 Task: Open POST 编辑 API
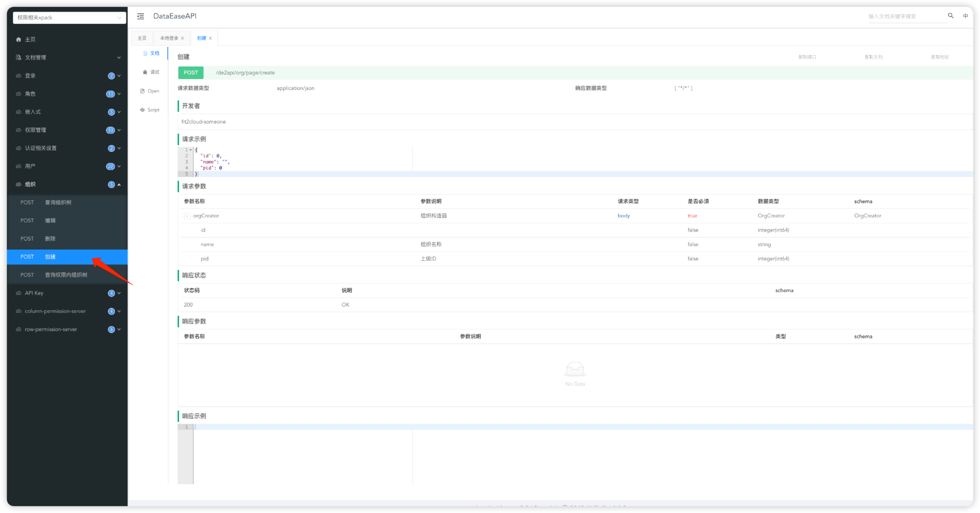pyautogui.click(x=67, y=220)
